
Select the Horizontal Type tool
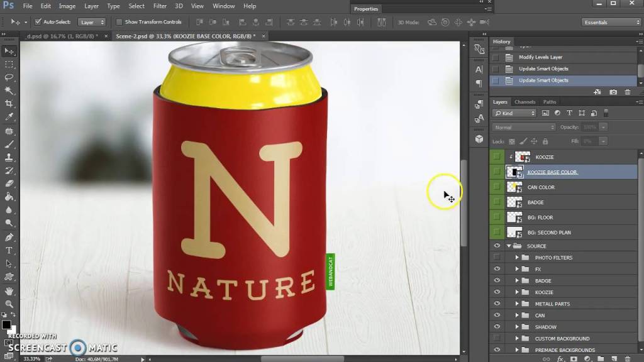(x=9, y=250)
